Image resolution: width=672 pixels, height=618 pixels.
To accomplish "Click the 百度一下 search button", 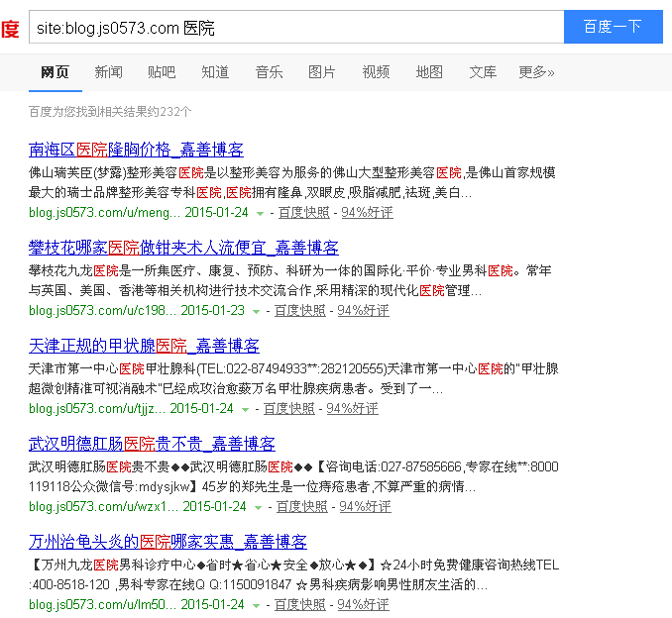I will pyautogui.click(x=613, y=27).
